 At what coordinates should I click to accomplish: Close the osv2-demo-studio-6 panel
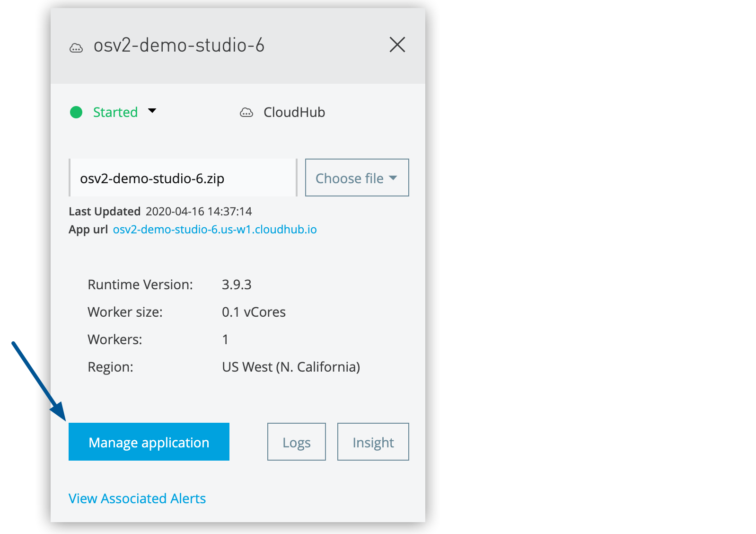click(397, 45)
